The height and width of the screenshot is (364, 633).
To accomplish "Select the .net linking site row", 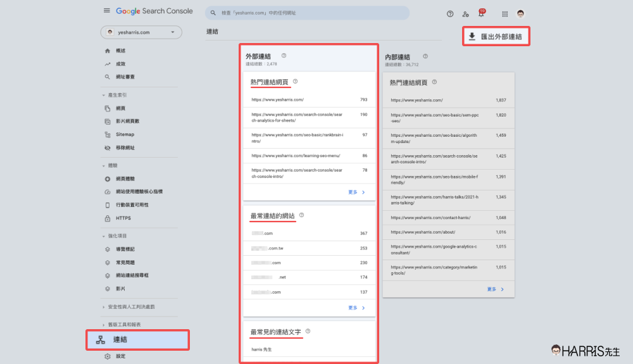I will [310, 277].
